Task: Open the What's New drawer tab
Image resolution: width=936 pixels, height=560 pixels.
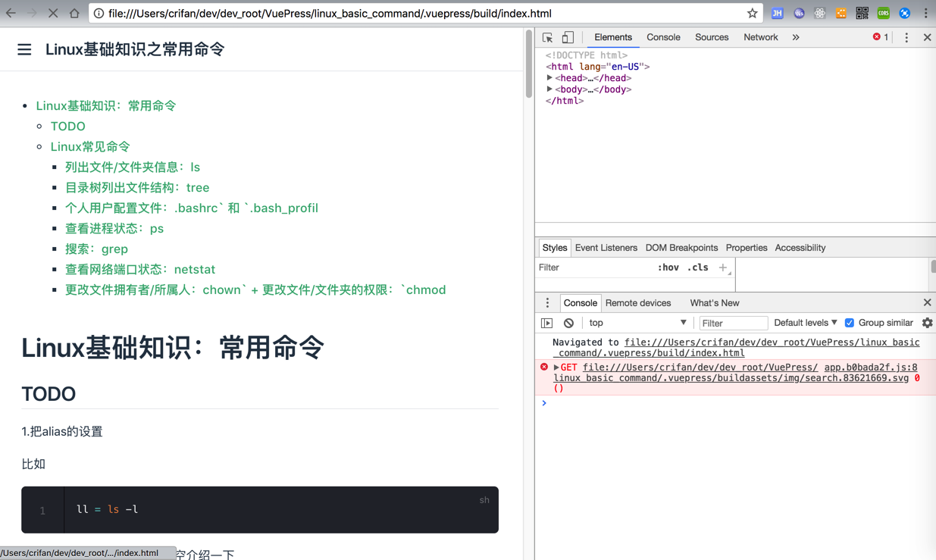Action: tap(714, 303)
